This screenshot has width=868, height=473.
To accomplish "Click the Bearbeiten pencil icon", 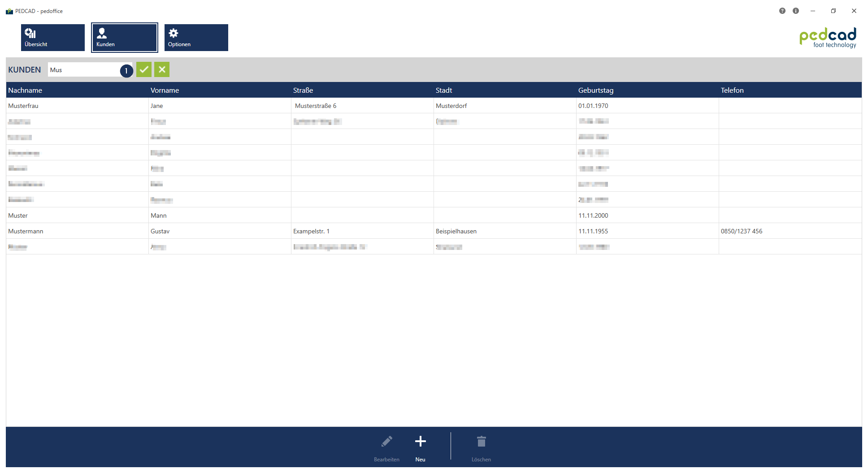I will pyautogui.click(x=386, y=442).
